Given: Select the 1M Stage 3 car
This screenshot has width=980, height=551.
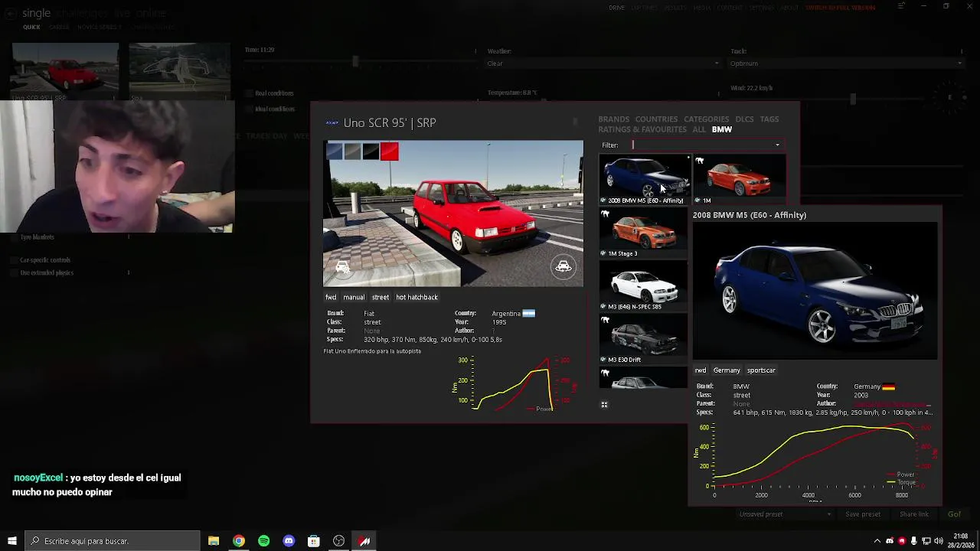Looking at the screenshot, I should pyautogui.click(x=643, y=233).
